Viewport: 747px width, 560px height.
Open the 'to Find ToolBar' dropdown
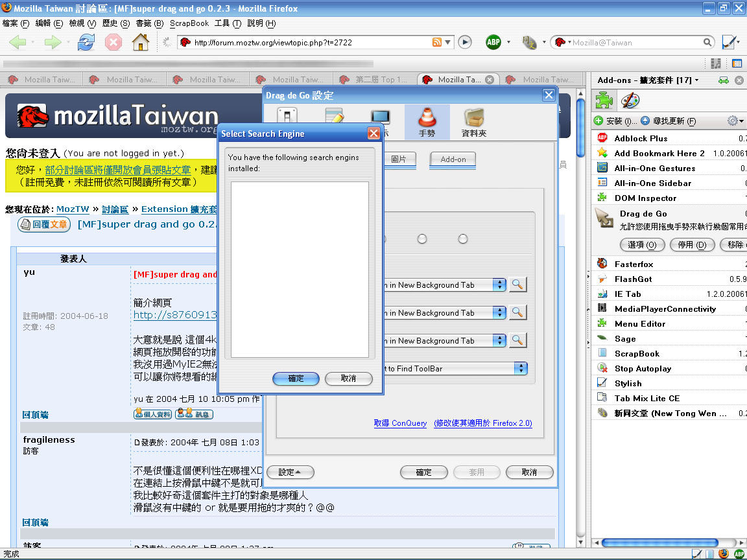pos(521,368)
